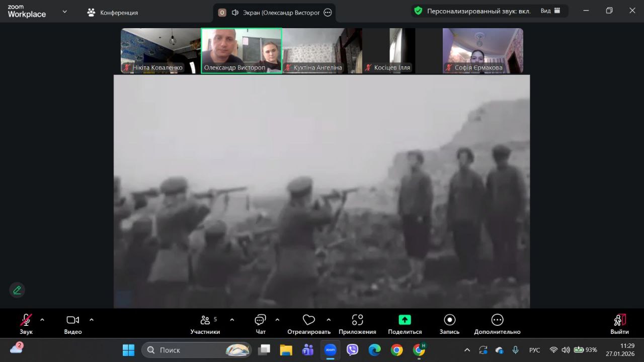Unmute the microphone audio button
The width and height of the screenshot is (644, 362).
pos(26,320)
